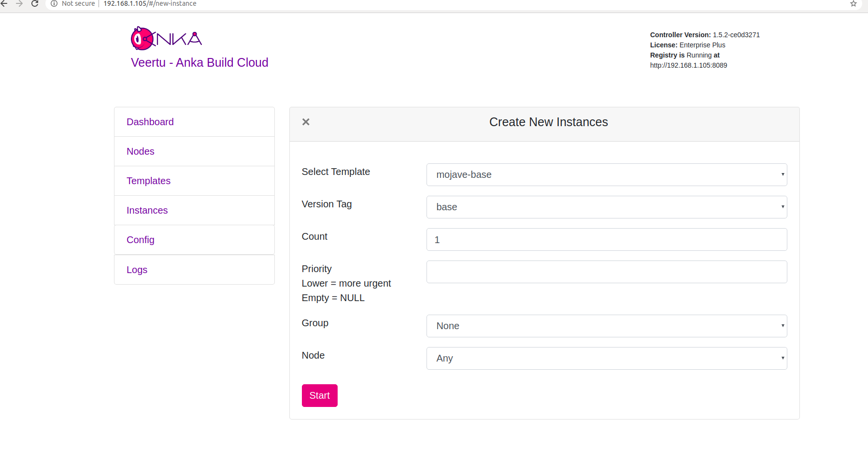View the Instances page
This screenshot has height=449, width=868.
point(147,210)
